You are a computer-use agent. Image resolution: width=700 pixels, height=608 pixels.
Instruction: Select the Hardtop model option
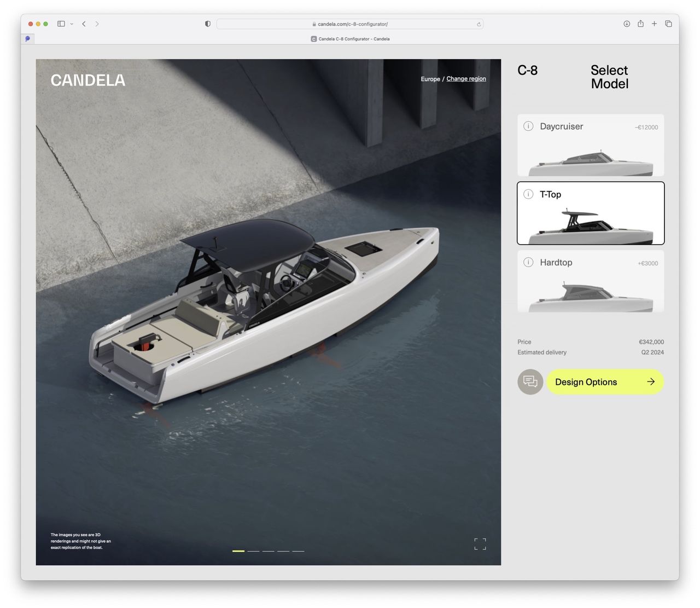[591, 282]
